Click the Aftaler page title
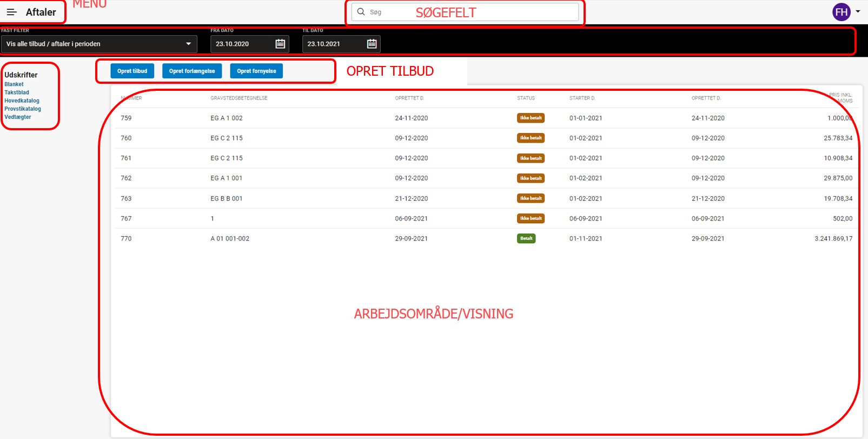868x439 pixels. click(x=41, y=12)
